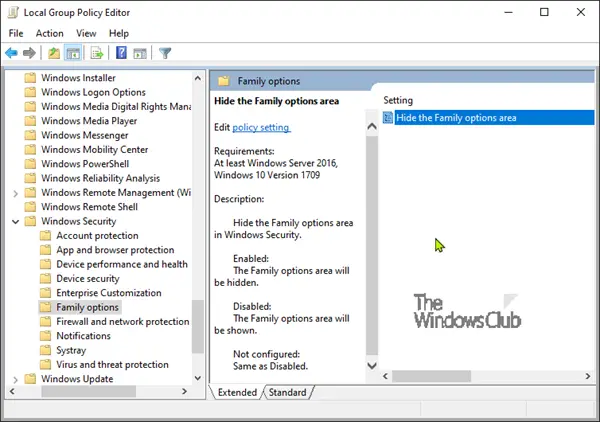The height and width of the screenshot is (422, 600).
Task: Toggle the console tree pane icon
Action: [x=73, y=53]
